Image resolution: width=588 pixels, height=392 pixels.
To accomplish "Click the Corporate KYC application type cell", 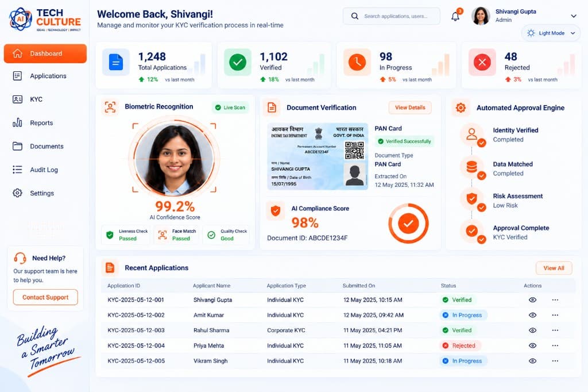I will point(286,330).
